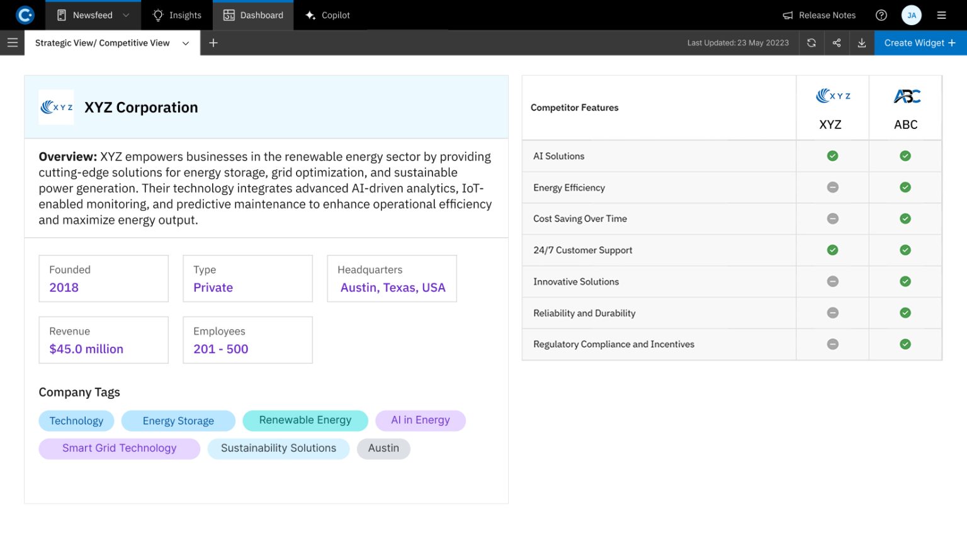Switch to the Dashboard tab
This screenshot has height=560, width=967.
[x=253, y=15]
